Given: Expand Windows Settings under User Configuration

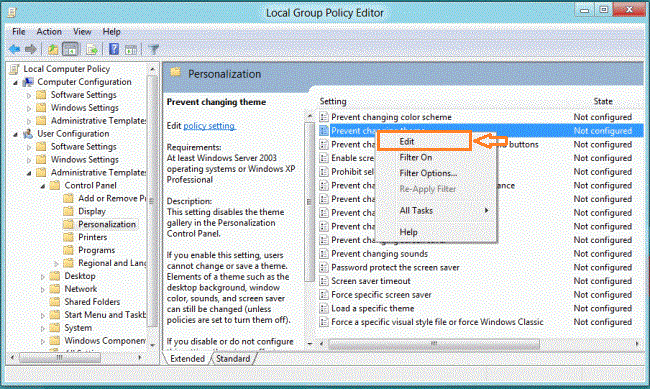Looking at the screenshot, I should [29, 160].
